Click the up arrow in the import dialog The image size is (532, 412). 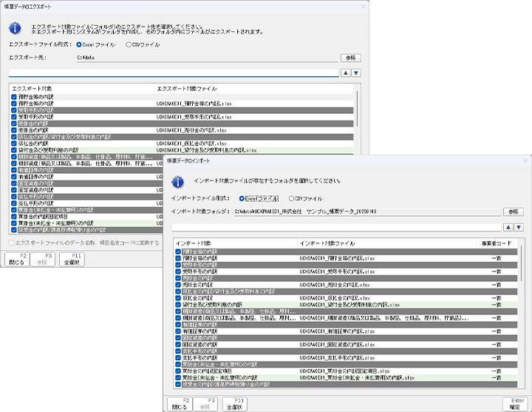pos(508,226)
